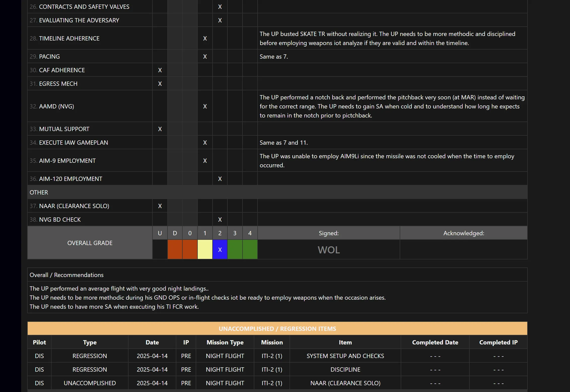The width and height of the screenshot is (570, 392).
Task: Click the yellow grade 1 overall swatch
Action: [205, 249]
